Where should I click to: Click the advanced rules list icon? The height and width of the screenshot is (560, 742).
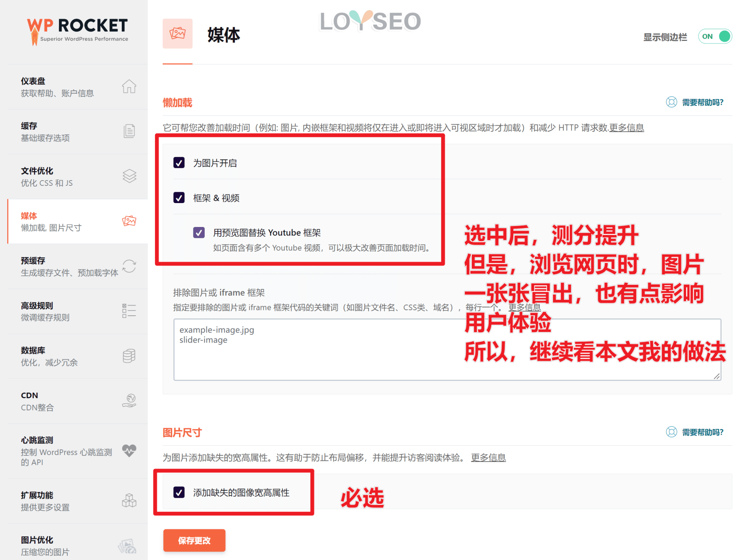pyautogui.click(x=129, y=311)
